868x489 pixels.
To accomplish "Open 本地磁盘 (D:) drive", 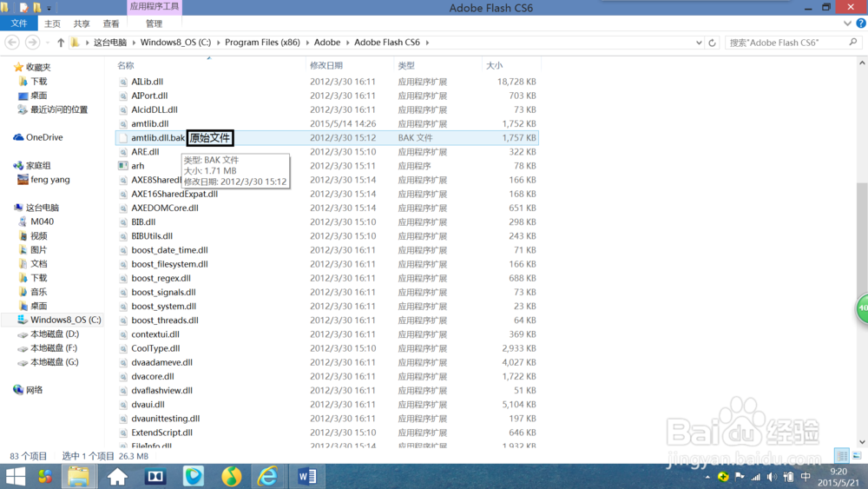I will tap(48, 334).
